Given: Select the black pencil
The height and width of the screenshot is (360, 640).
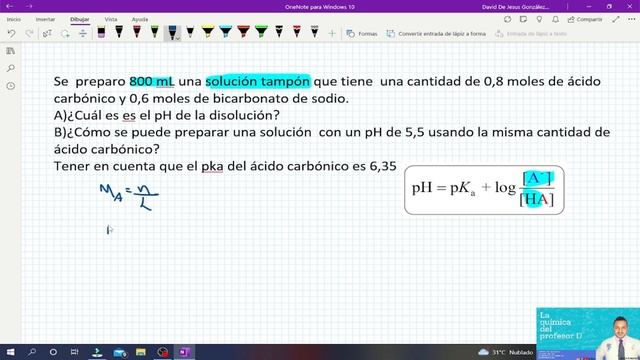Looking at the screenshot, I should click(190, 33).
